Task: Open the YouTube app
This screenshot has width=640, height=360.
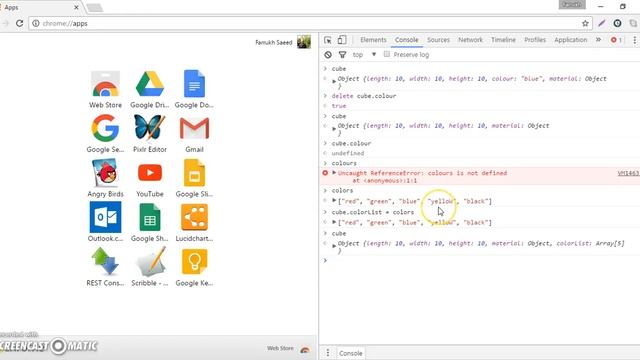Action: 150,178
